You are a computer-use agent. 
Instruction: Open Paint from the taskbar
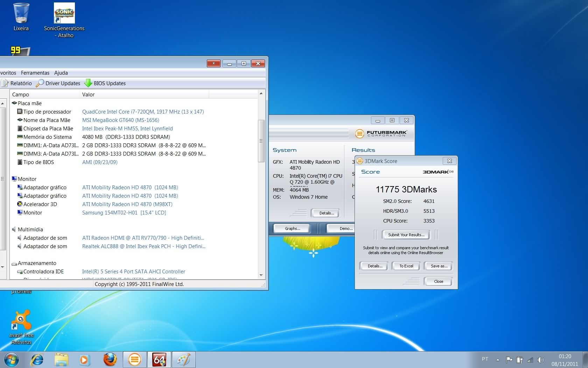[183, 360]
